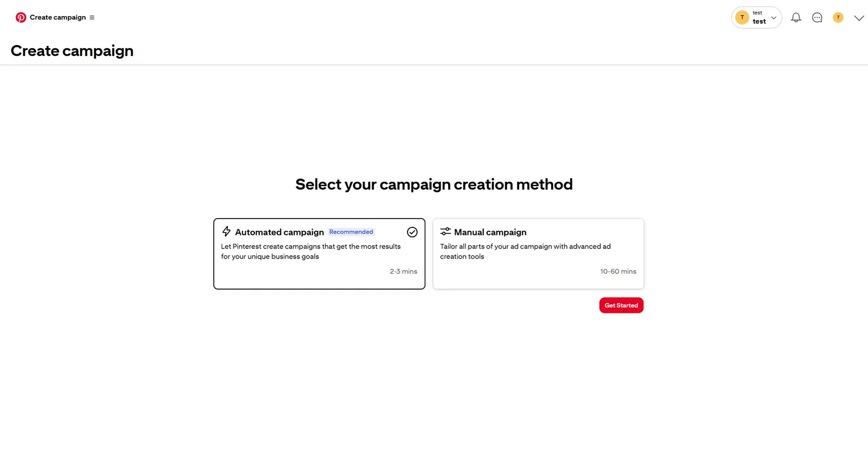Click the Pinterest logo
The height and width of the screenshot is (473, 868).
21,17
